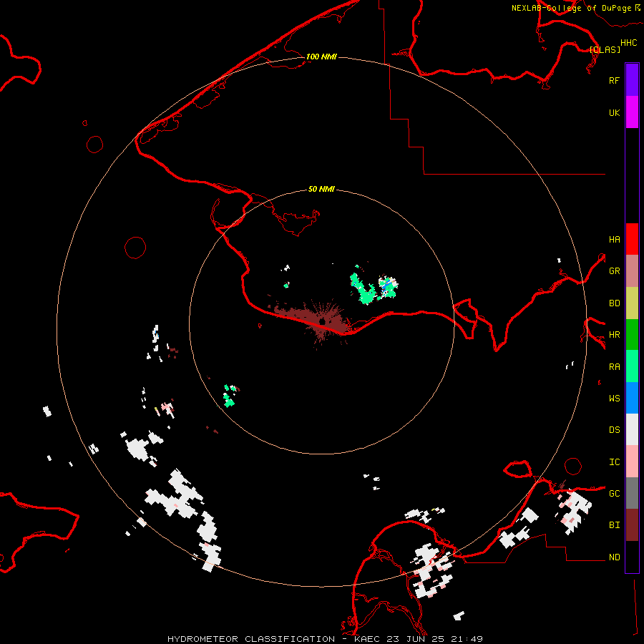
Task: Click the 'RA' legend label
Action: coord(614,367)
